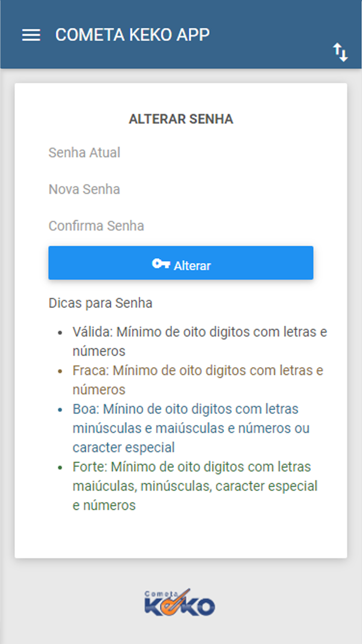Focus the Senha Atual field
This screenshot has width=362, height=644.
[181, 153]
